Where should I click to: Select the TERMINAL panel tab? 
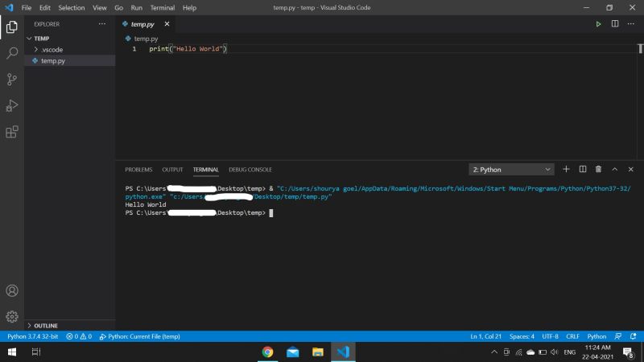click(206, 170)
